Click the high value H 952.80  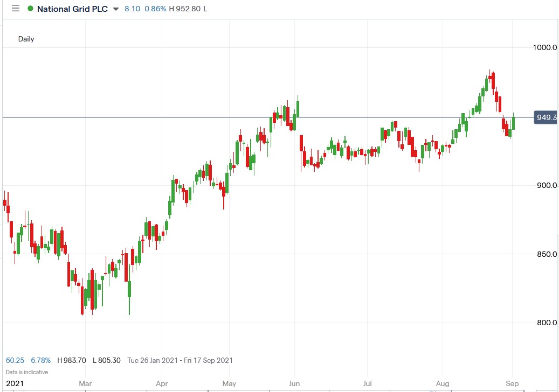[x=185, y=9]
